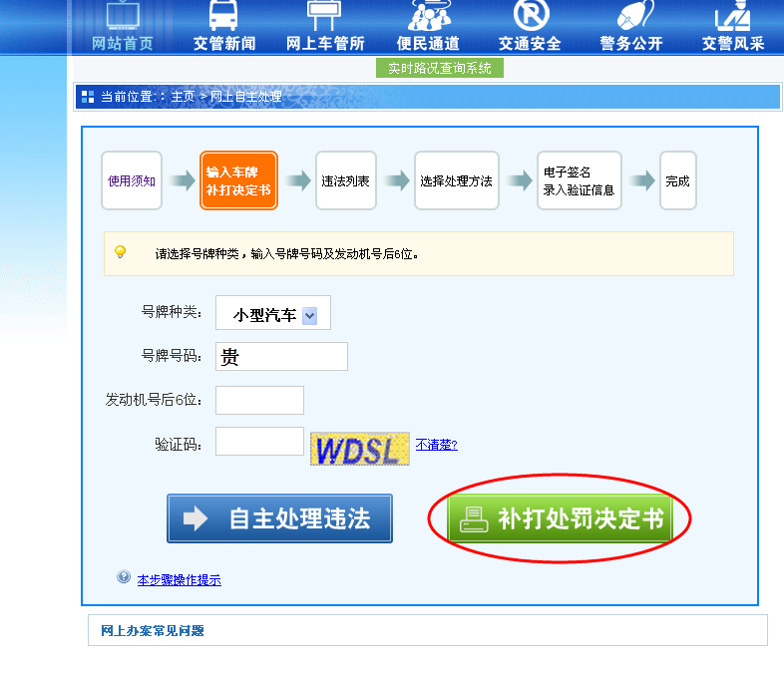This screenshot has width=784, height=675.
Task: Select the 电子签名 录入验证信息 step
Action: click(579, 180)
